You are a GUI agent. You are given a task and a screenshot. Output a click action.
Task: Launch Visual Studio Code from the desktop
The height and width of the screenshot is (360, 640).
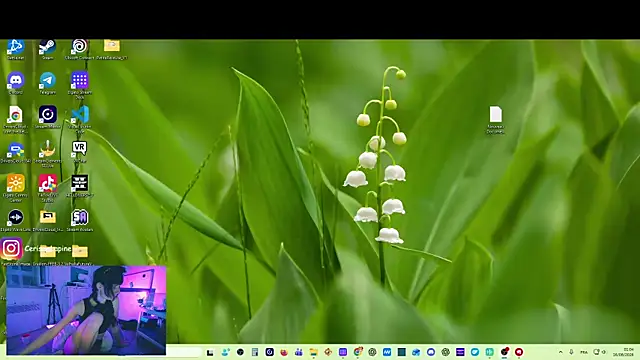80,120
